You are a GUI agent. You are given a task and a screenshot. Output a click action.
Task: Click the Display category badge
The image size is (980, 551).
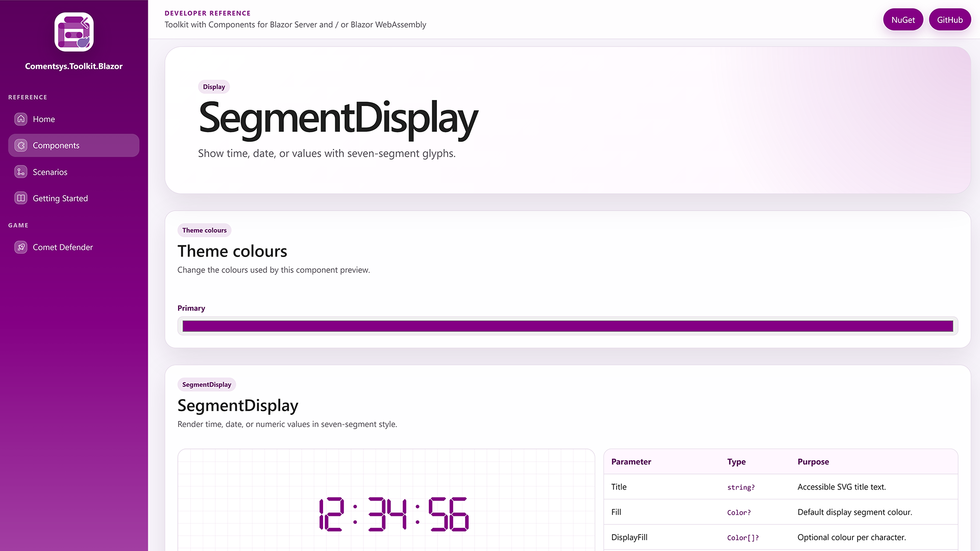pyautogui.click(x=214, y=87)
